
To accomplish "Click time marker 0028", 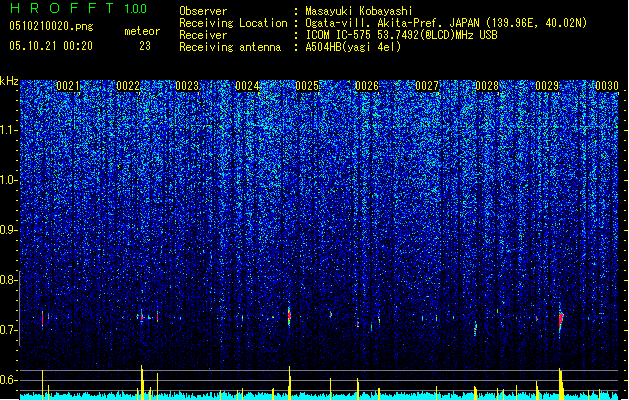I will 487,86.
